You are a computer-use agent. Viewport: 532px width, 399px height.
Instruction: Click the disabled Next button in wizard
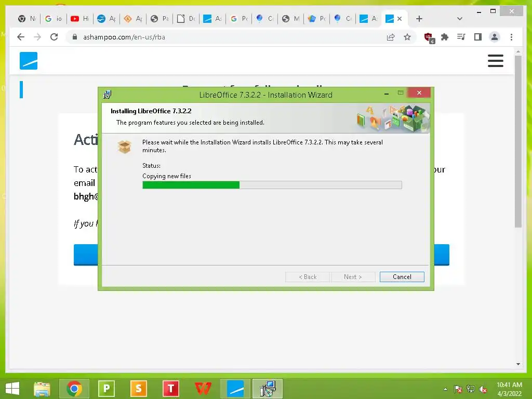[353, 277]
